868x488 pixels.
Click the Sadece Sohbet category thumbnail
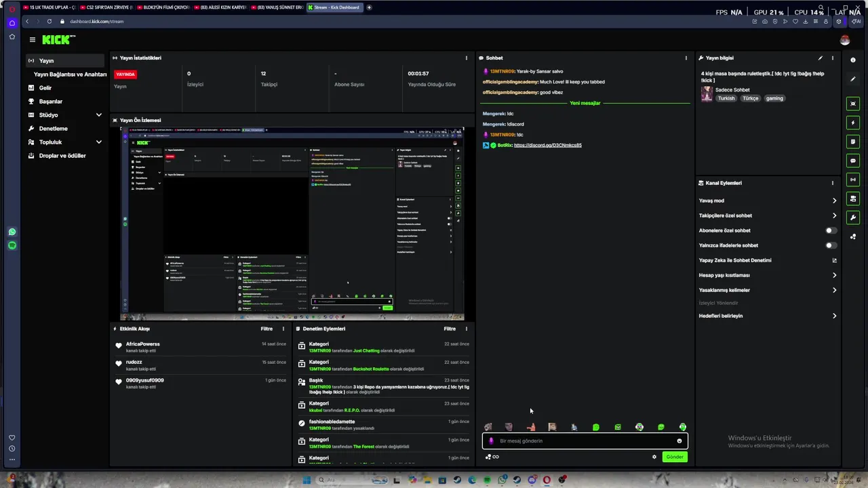(x=707, y=94)
